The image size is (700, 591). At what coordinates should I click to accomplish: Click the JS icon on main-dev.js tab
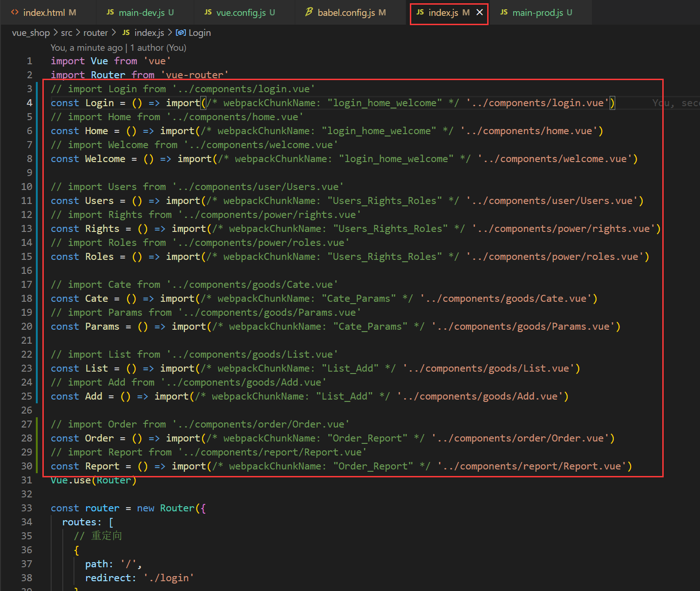pos(110,12)
